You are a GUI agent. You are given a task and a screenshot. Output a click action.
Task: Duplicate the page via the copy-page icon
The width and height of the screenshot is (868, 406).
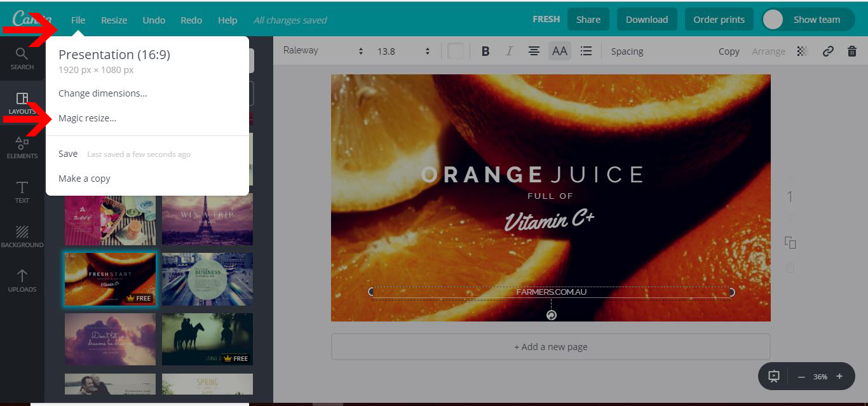[x=790, y=242]
